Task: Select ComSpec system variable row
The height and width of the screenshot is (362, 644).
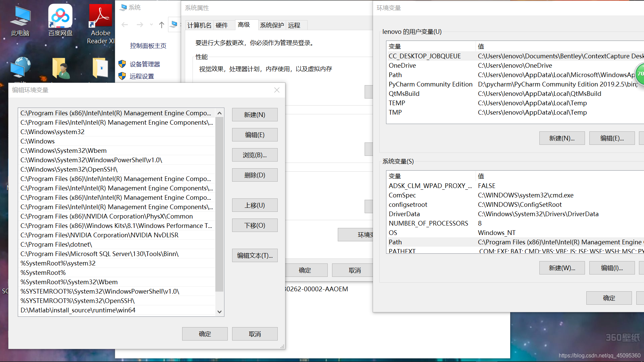Action: coord(515,195)
